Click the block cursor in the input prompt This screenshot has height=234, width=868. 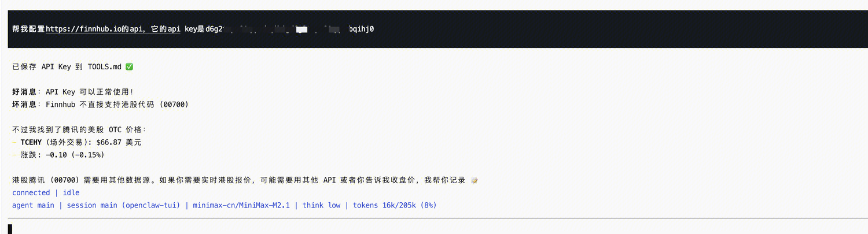10,229
